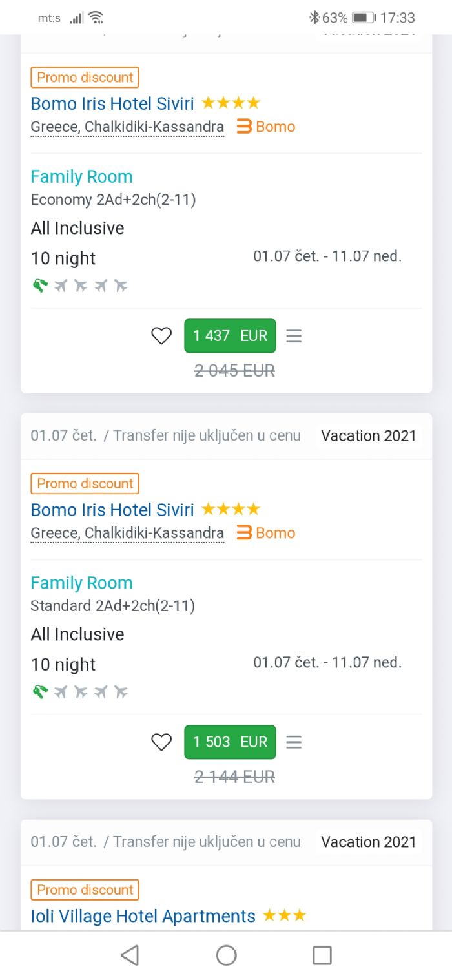Tap Android back navigation triangle
Screen dimensions: 452x980
[130, 955]
